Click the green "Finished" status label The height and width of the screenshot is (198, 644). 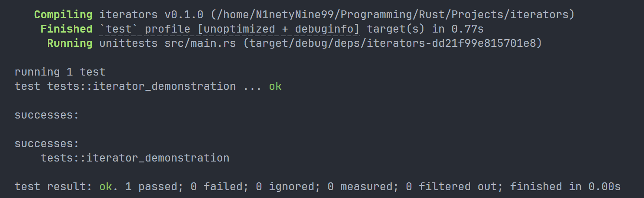[66, 29]
